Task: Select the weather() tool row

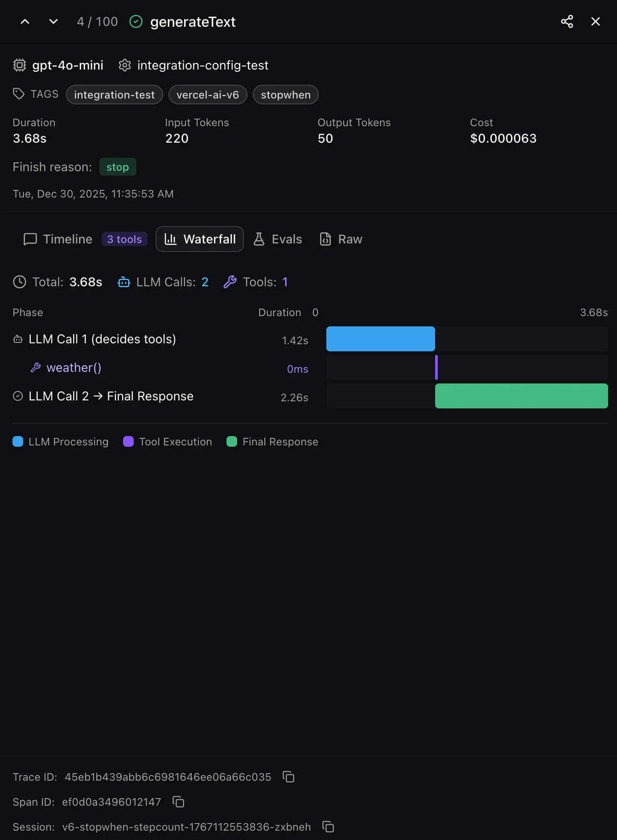Action: point(74,367)
